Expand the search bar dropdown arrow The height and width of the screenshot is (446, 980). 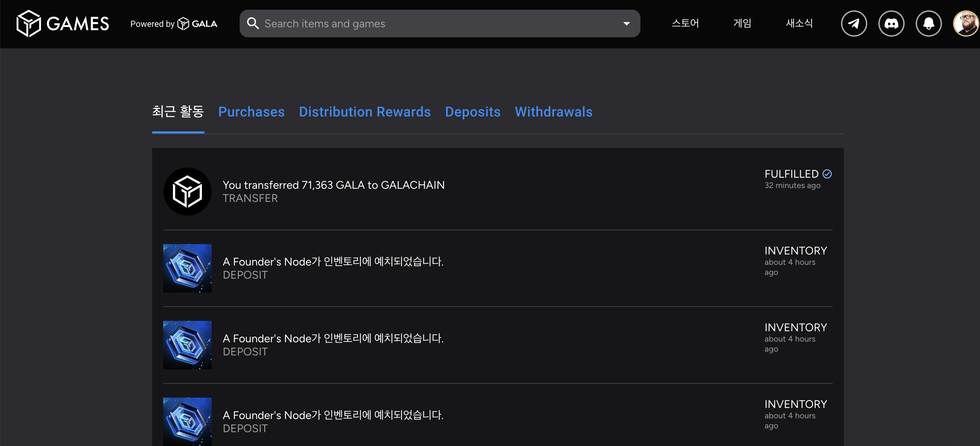(x=626, y=24)
